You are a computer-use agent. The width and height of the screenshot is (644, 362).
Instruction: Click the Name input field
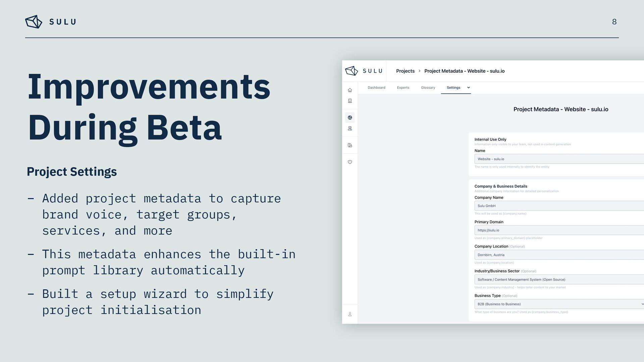tap(559, 159)
